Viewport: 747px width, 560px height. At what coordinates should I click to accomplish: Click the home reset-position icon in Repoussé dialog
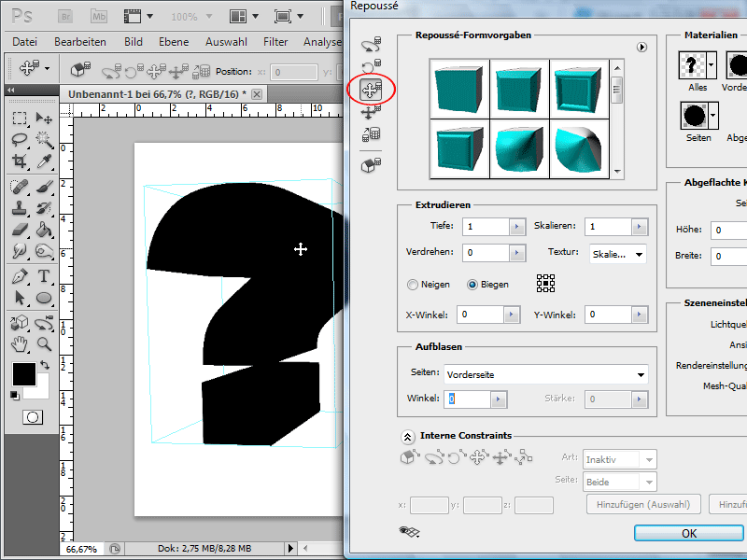tap(371, 165)
